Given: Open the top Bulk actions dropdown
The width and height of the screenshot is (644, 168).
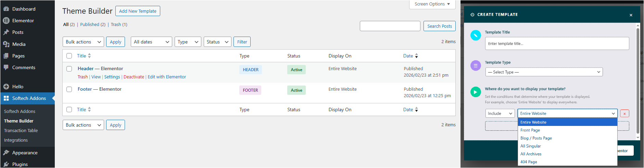Looking at the screenshot, I should tap(83, 42).
